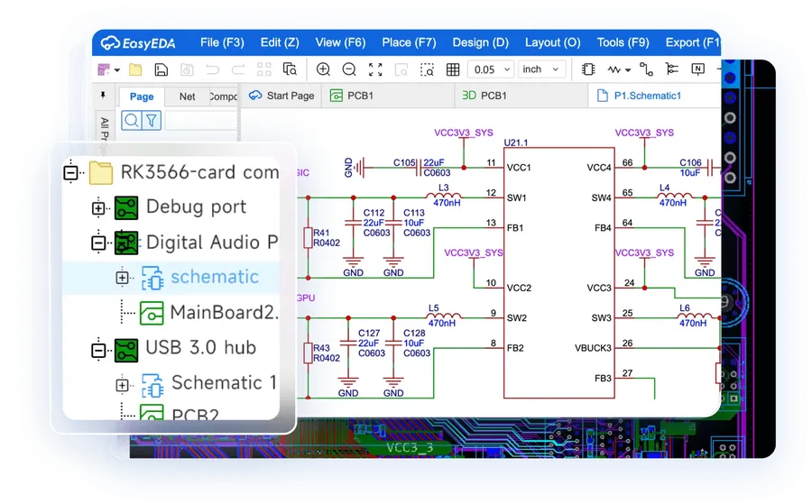The image size is (812, 504).
Task: Open the dropdown arrow beside resistor icon
Action: pyautogui.click(x=628, y=69)
